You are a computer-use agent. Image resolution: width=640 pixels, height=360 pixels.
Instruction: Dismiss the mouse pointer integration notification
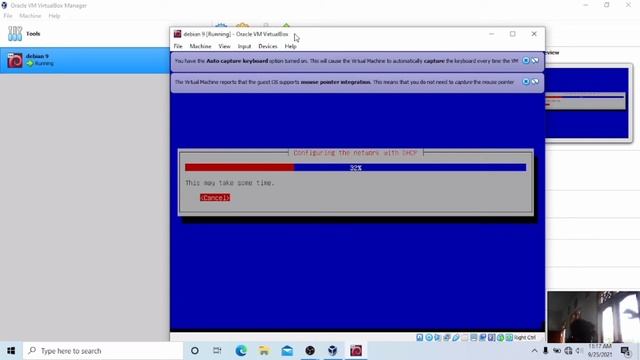coord(526,82)
